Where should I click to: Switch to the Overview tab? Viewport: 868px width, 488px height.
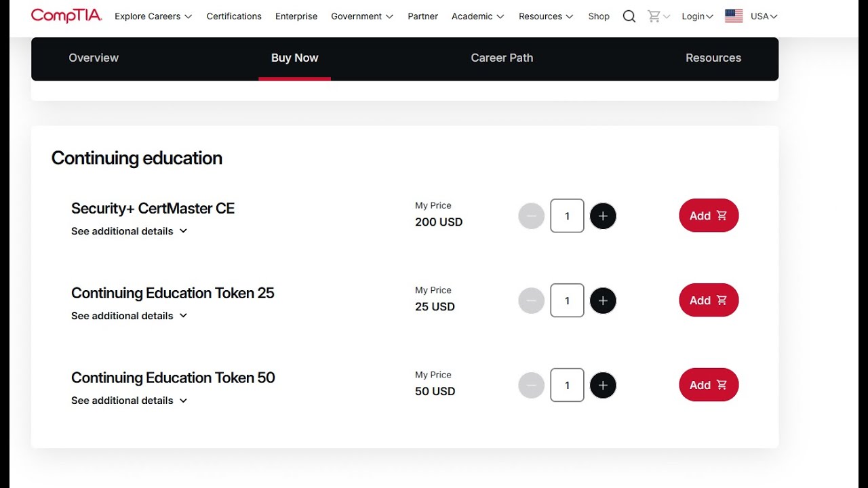[94, 58]
